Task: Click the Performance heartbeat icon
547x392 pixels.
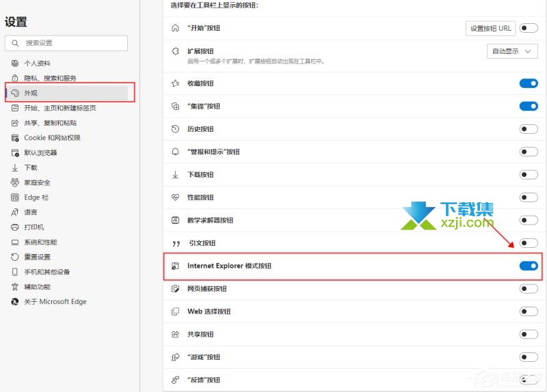Action: coord(175,197)
